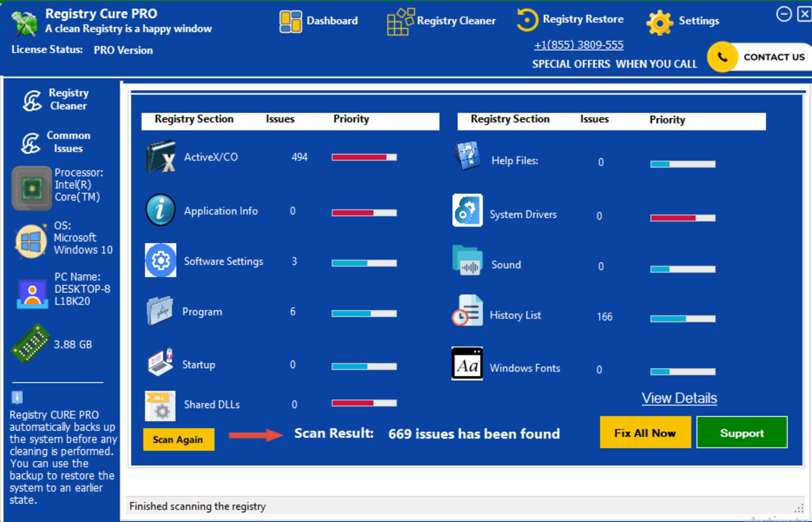Click the Registry Cure PRO logo icon
812x522 pixels.
point(25,23)
